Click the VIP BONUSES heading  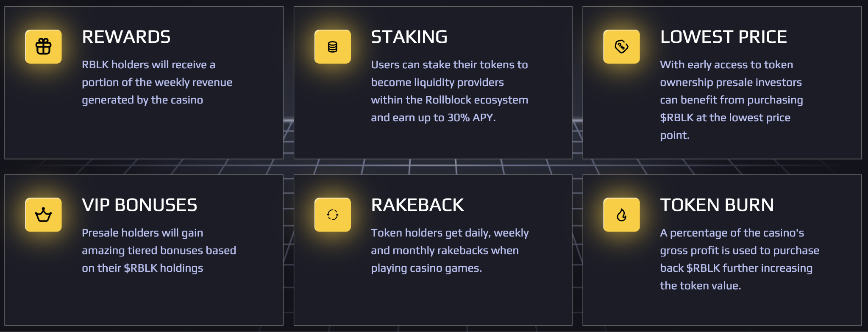139,205
